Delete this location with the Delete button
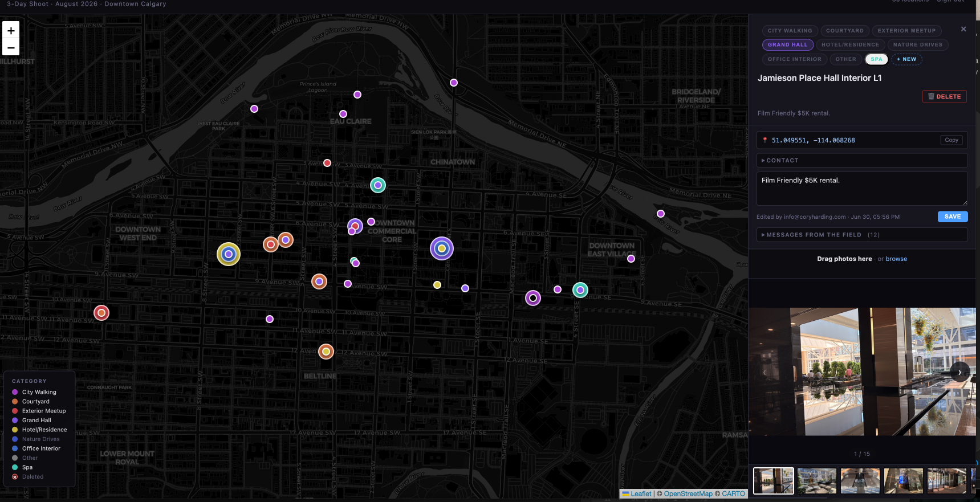Image resolution: width=980 pixels, height=502 pixels. [945, 96]
